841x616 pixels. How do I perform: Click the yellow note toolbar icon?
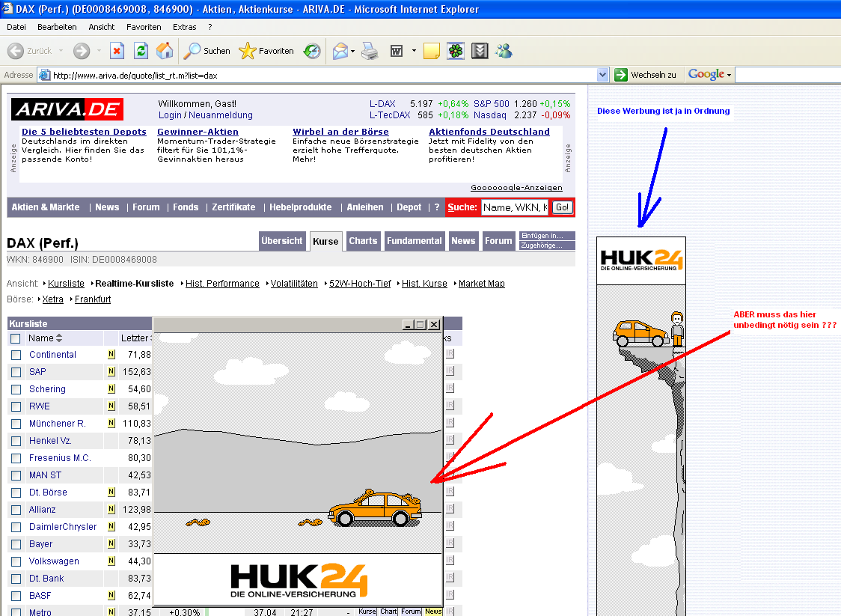point(431,51)
